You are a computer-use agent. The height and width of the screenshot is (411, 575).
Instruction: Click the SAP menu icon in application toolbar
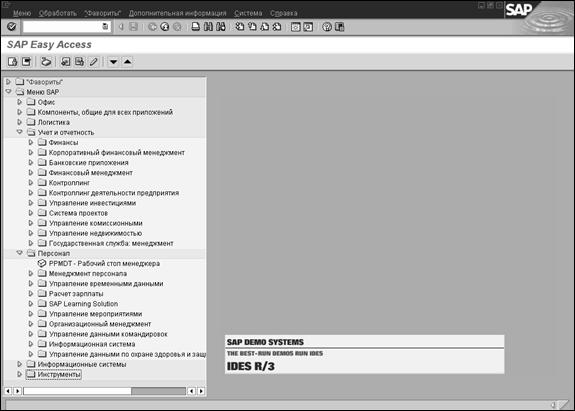coord(26,62)
